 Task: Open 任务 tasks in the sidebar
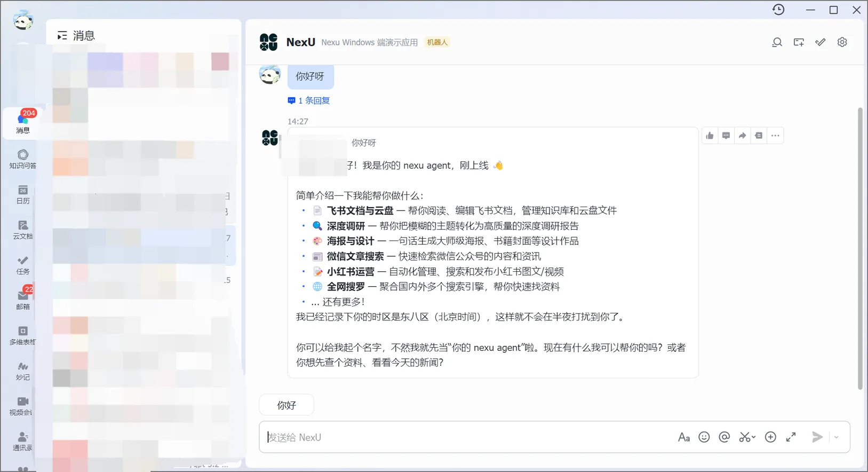point(23,265)
